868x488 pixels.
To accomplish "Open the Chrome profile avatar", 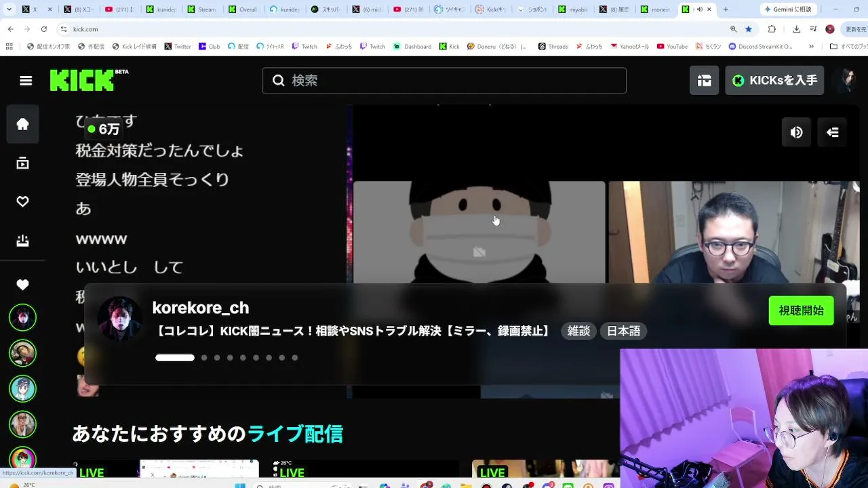I will pyautogui.click(x=830, y=29).
